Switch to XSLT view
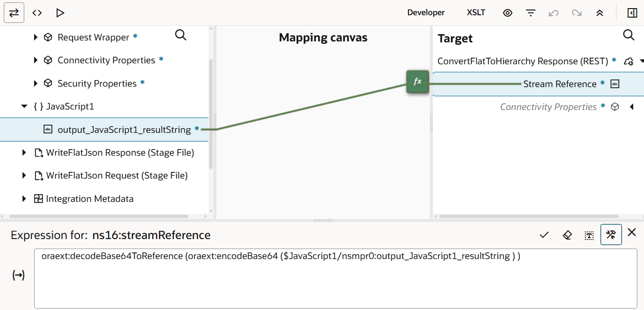 coord(476,13)
